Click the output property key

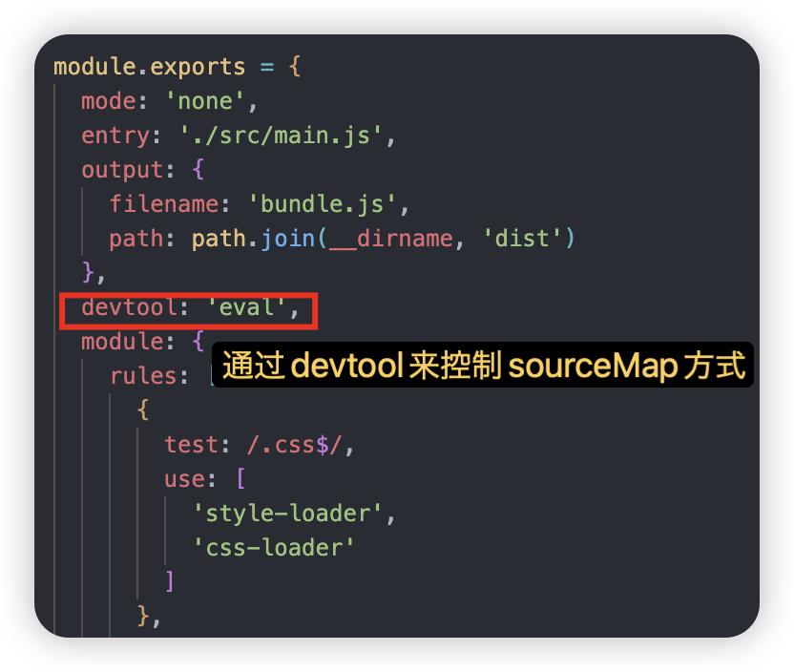122,170
